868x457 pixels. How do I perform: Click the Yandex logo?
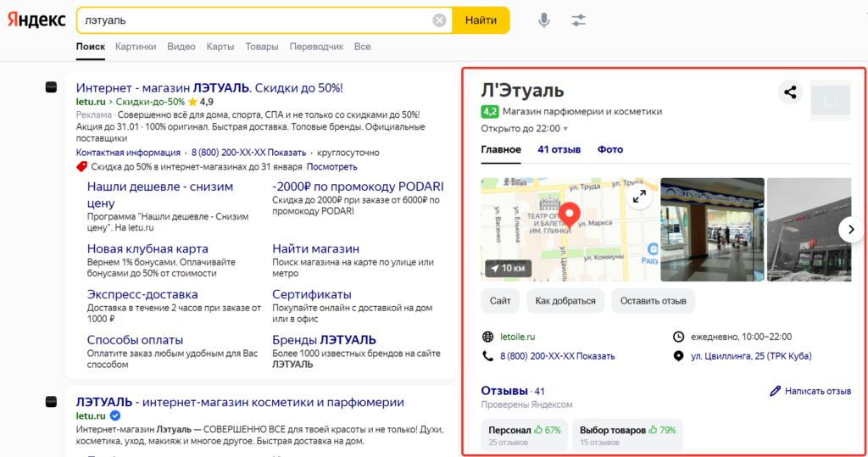click(36, 20)
